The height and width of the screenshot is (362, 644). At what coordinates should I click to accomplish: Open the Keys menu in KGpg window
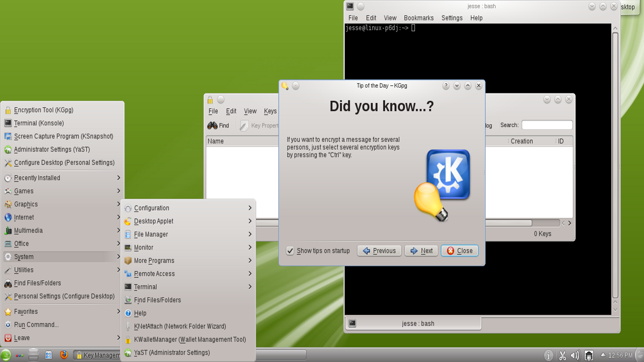tap(270, 111)
